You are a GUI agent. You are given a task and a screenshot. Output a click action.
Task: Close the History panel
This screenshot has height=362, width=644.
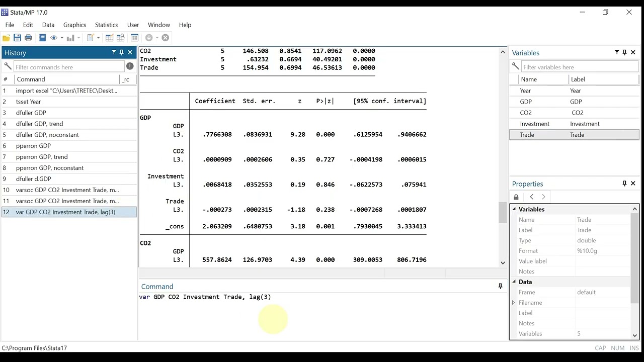130,52
